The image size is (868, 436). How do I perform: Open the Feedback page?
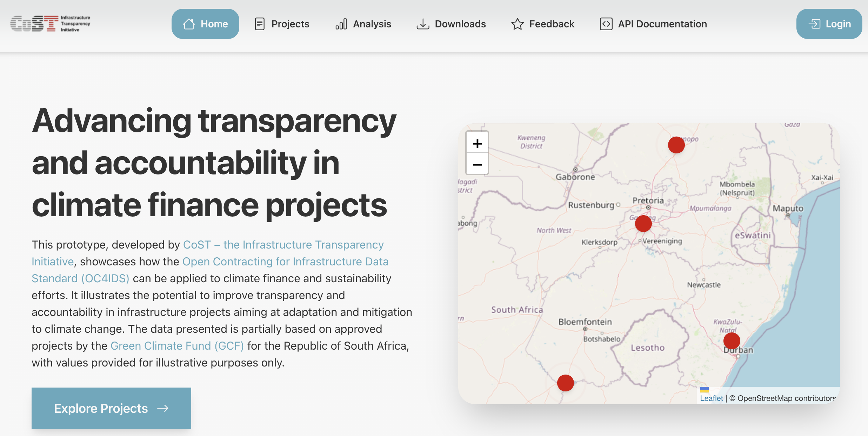tap(542, 24)
